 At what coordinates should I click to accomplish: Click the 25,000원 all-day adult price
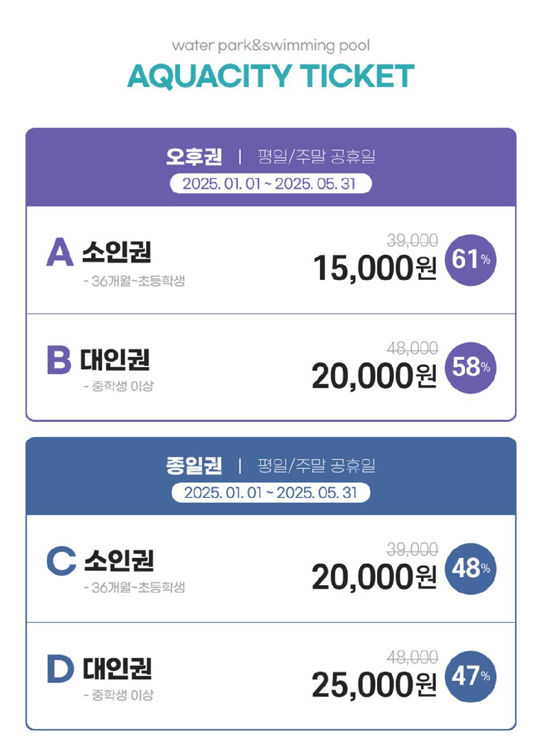[x=374, y=685]
